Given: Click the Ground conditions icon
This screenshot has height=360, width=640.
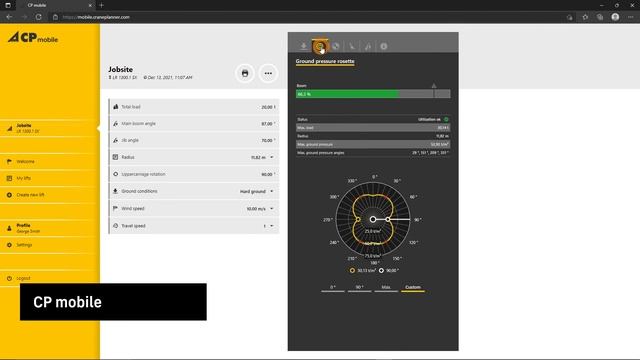Looking at the screenshot, I should click(116, 191).
